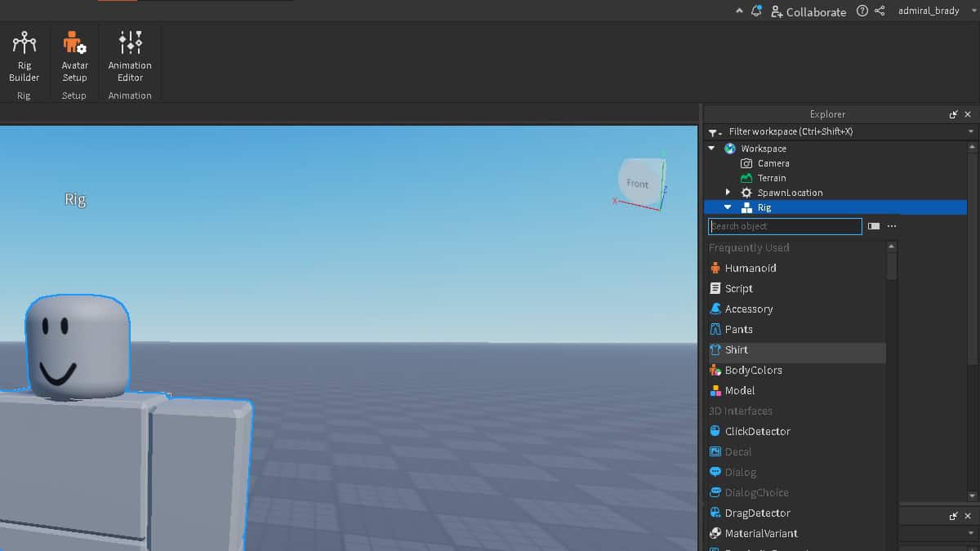Viewport: 980px width, 551px height.
Task: Expand the SpawnLocation node
Action: coord(727,192)
